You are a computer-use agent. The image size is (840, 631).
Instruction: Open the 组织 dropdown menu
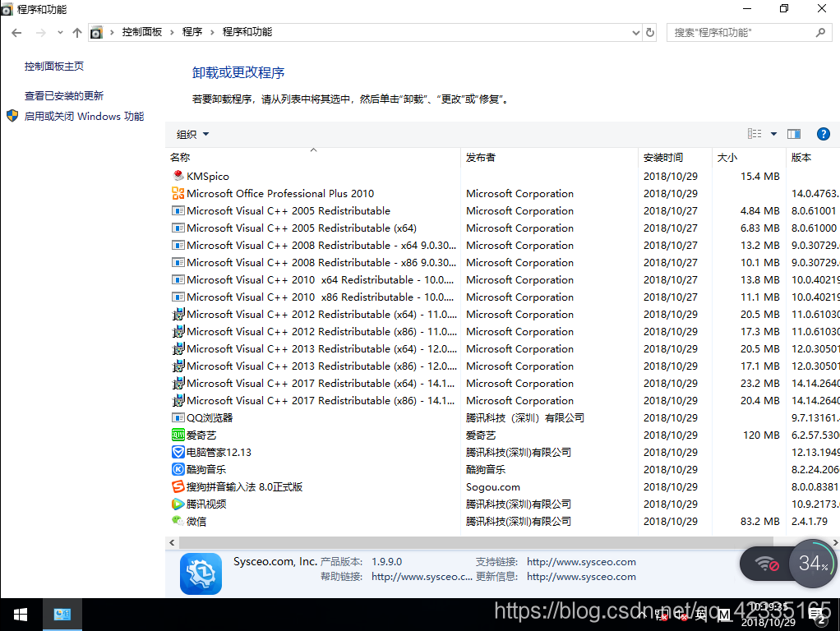coord(192,134)
